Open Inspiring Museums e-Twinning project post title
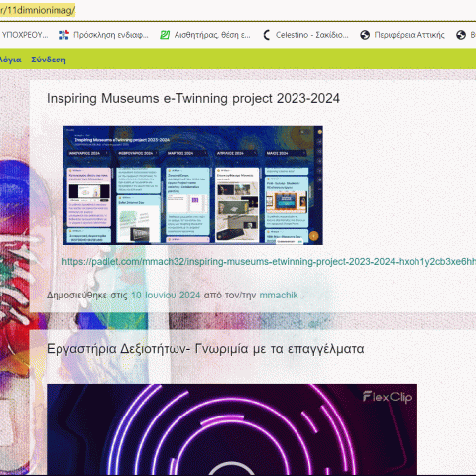 click(193, 98)
